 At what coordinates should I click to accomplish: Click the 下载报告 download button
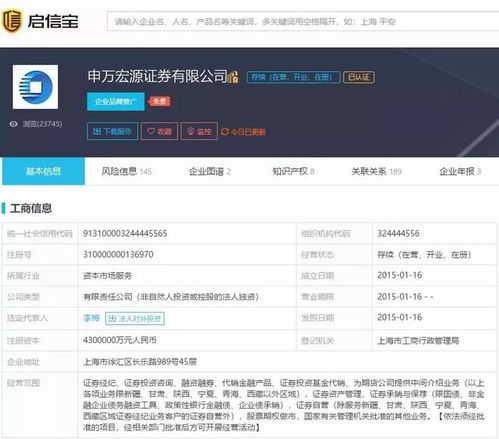coord(112,131)
